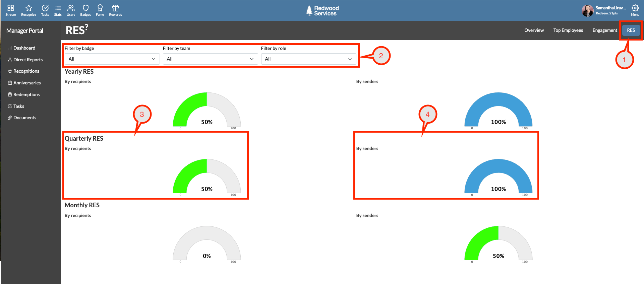644x284 pixels.
Task: Open sidebar Tasks in Manager Portal
Action: (16, 106)
